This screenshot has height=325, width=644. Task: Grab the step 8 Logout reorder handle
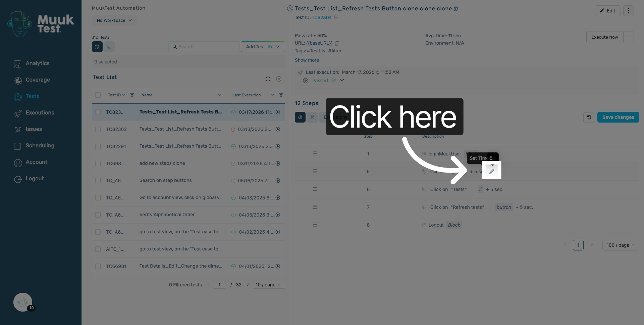click(315, 225)
